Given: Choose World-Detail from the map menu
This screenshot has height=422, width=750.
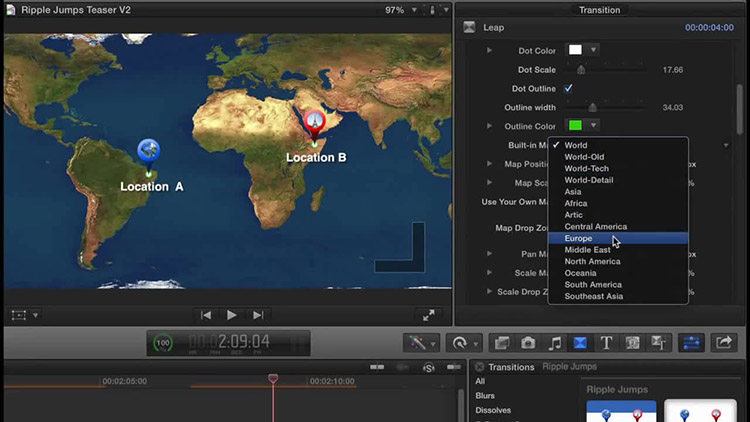Looking at the screenshot, I should coord(618,180).
